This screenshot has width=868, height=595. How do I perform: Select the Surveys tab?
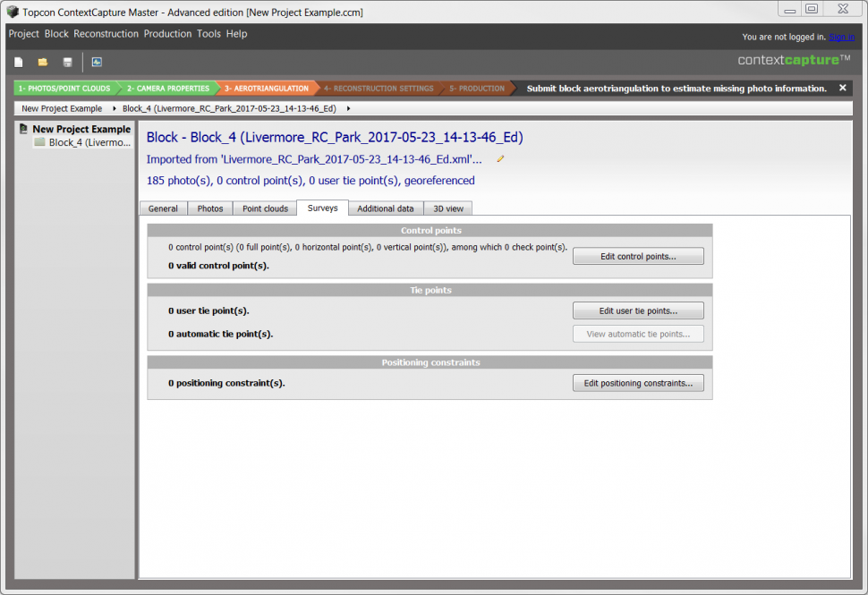click(x=323, y=208)
